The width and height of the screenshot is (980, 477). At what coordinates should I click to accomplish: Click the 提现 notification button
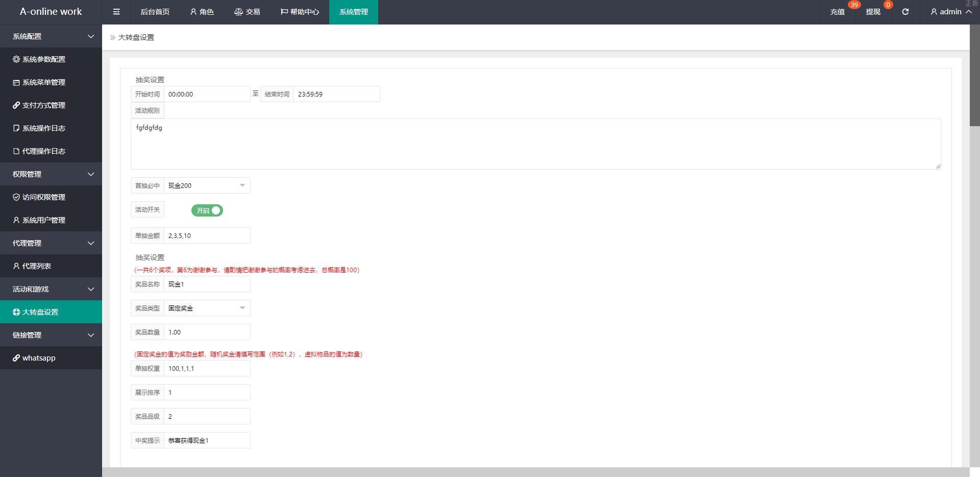873,12
